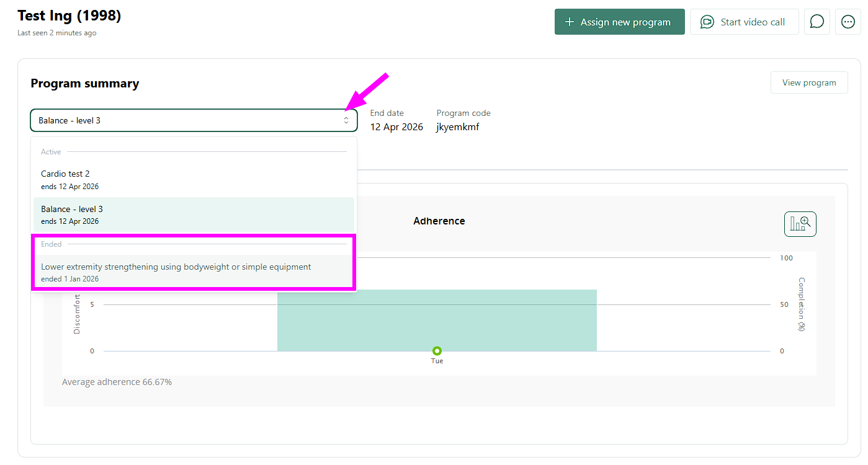Click the chart zoom icon in Adherence
This screenshot has width=868, height=465.
(x=800, y=224)
